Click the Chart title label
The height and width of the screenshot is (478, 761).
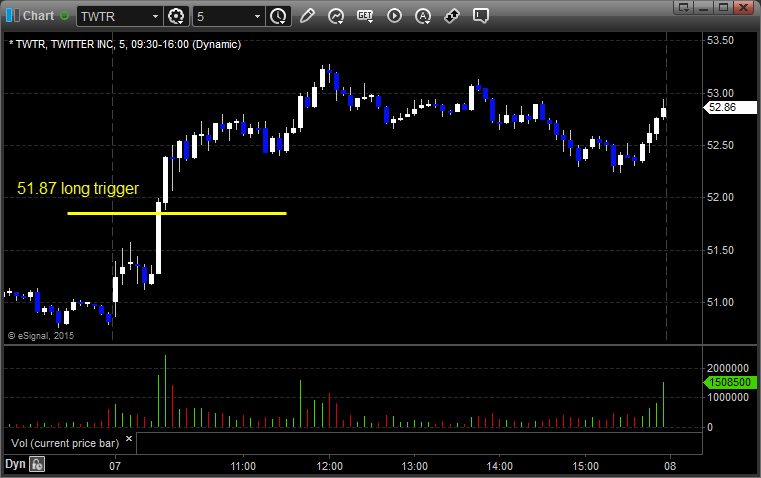39,16
